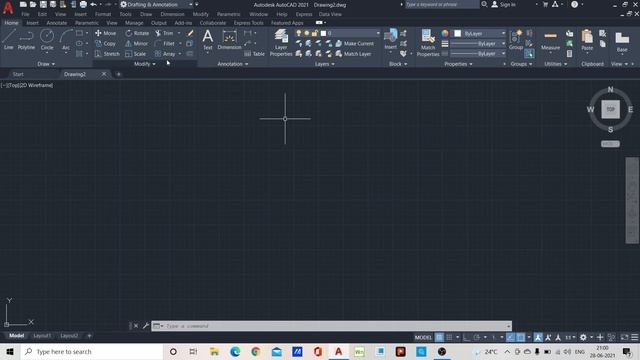Viewport: 640px width, 360px height.
Task: Activate the Array command
Action: 165,54
